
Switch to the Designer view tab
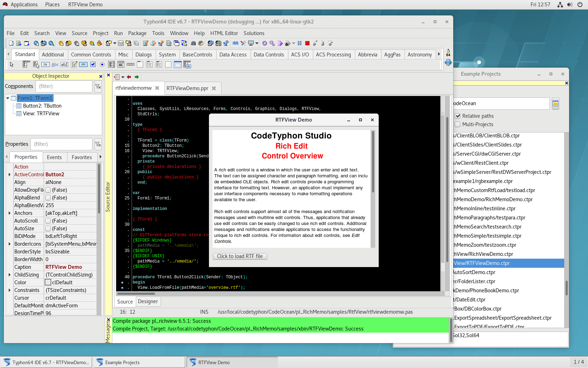tap(148, 301)
